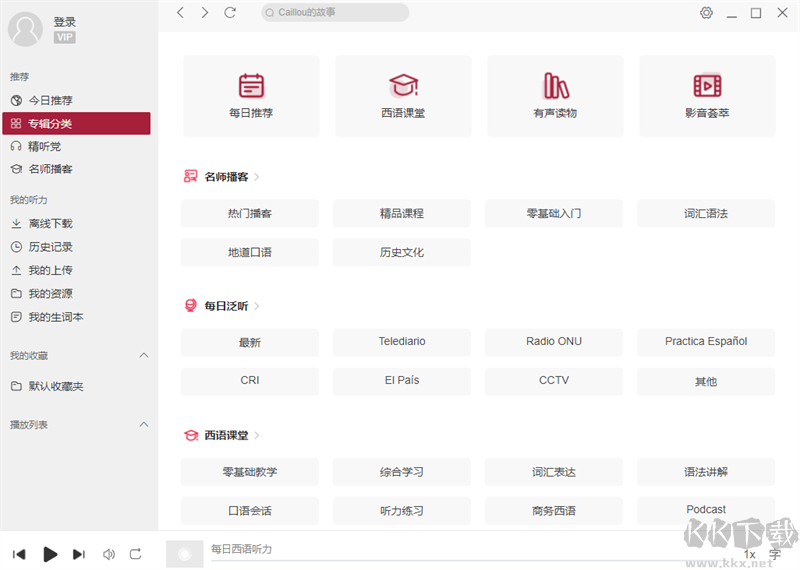
Task: Click the settings gear icon
Action: tap(707, 13)
